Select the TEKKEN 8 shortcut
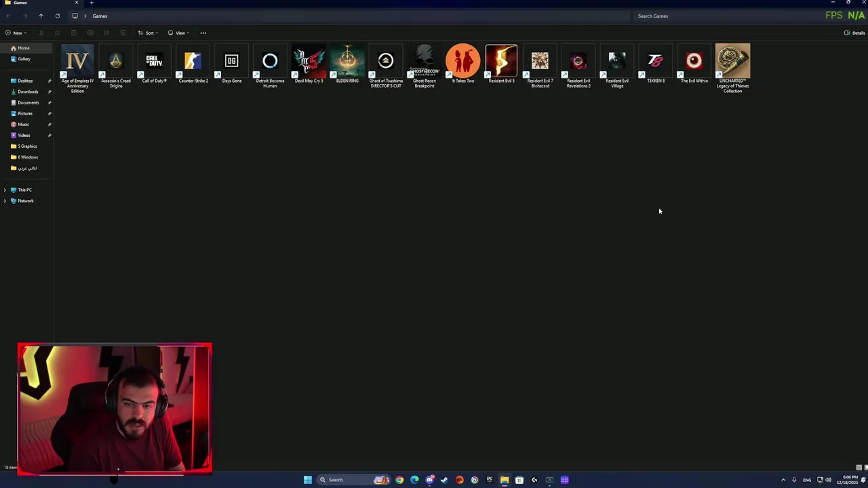 656,64
